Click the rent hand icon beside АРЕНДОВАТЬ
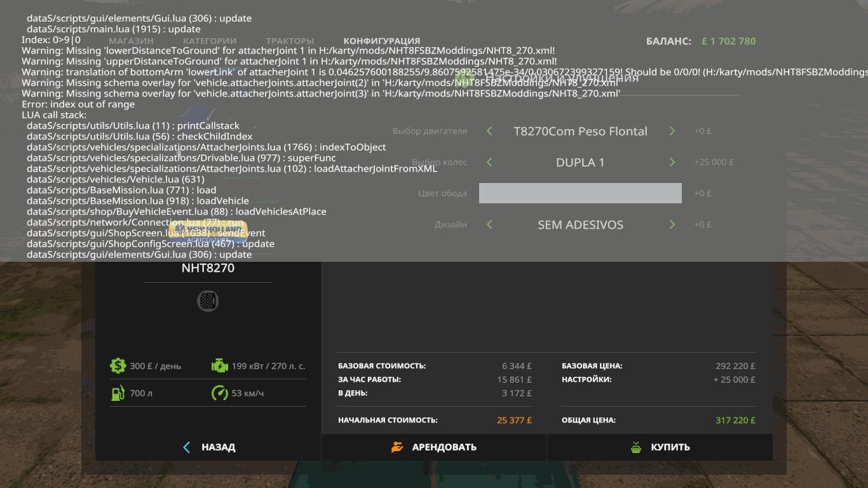Screen dimensions: 868x488 tap(397, 447)
